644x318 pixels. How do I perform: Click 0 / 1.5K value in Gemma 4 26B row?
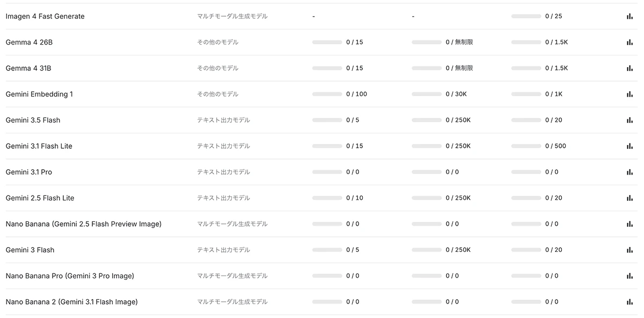pyautogui.click(x=557, y=42)
